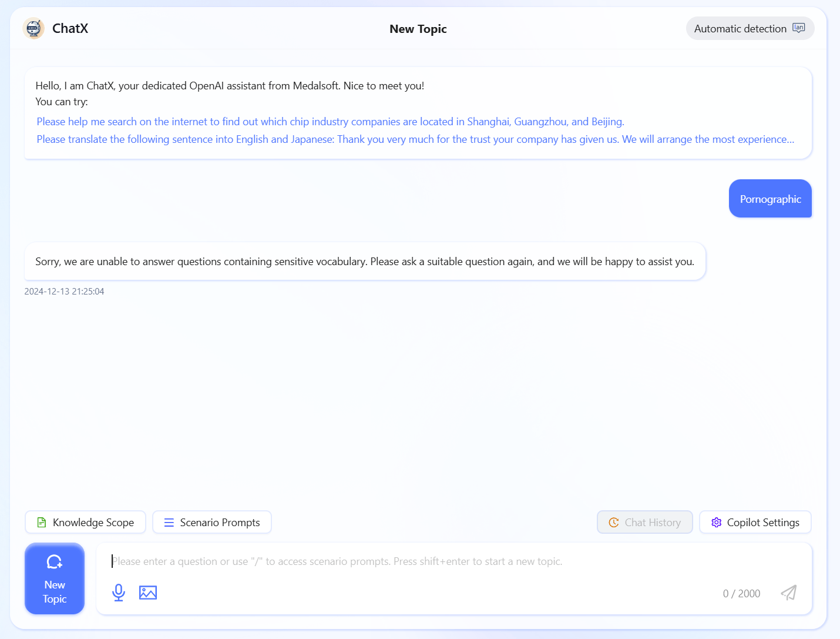Click the Knowledge Scope document icon
The height and width of the screenshot is (639, 840).
click(42, 523)
